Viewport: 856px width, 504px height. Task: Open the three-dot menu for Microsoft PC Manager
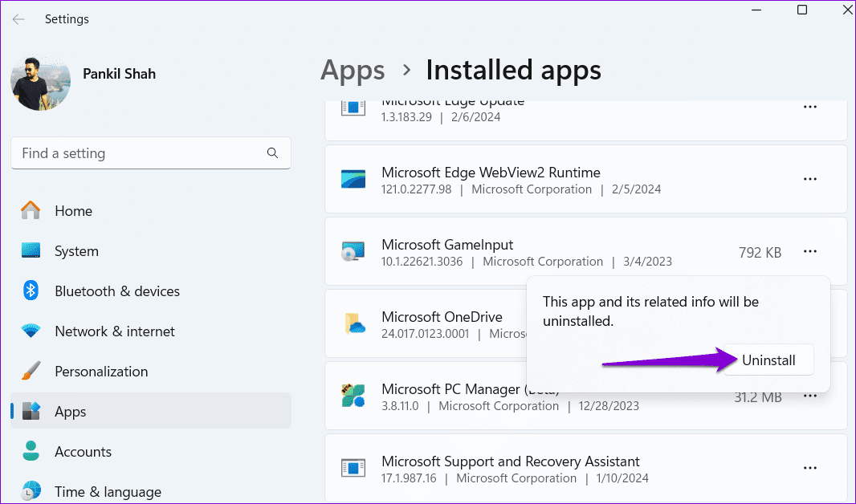(x=810, y=396)
